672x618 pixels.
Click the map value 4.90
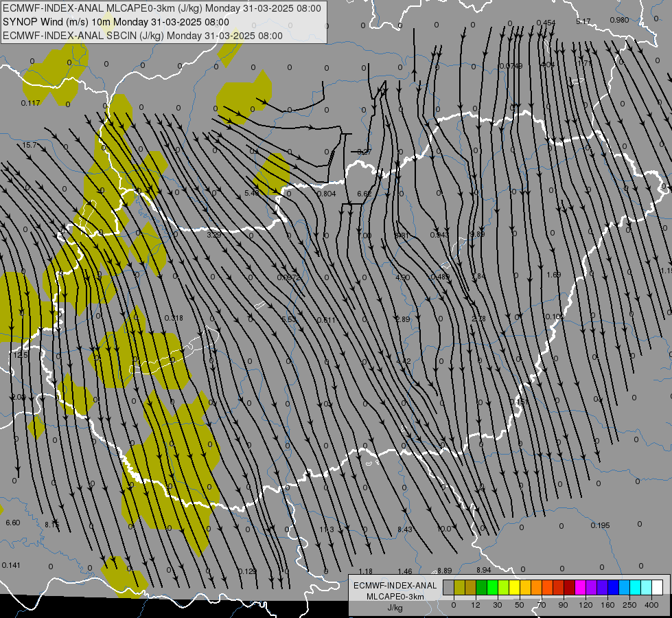click(403, 277)
